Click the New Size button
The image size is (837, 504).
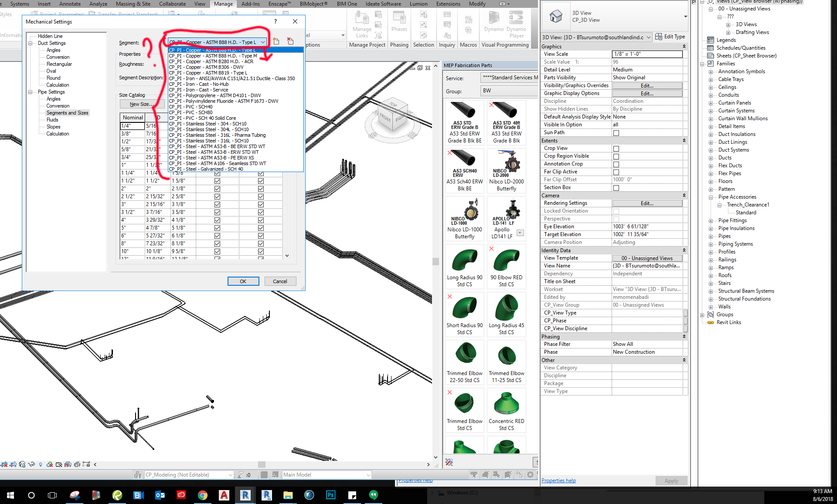[142, 104]
